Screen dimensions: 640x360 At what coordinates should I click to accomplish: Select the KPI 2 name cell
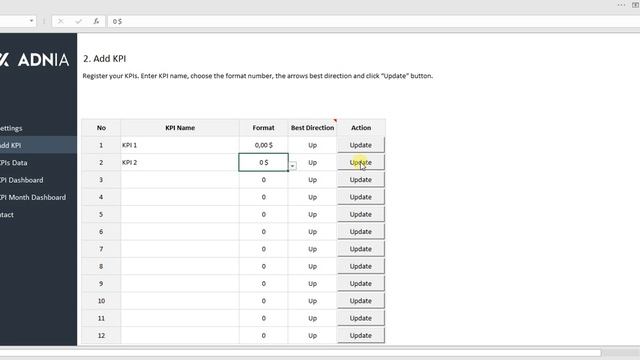(180, 162)
